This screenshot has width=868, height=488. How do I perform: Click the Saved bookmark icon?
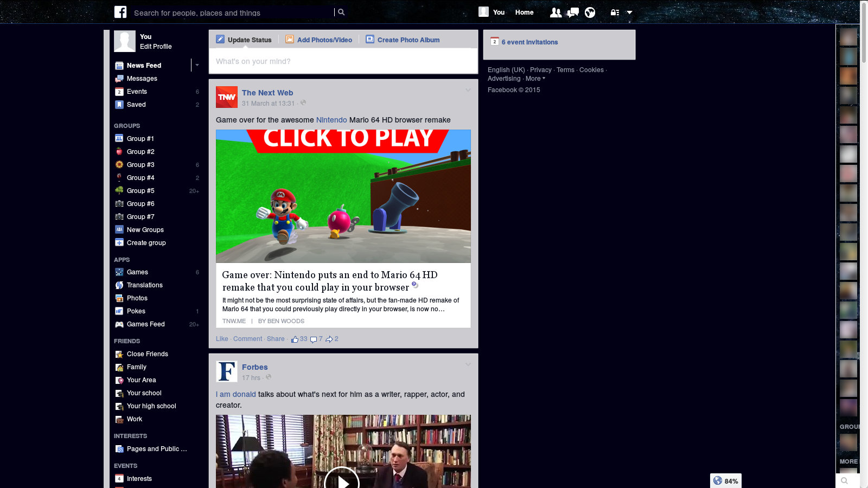[119, 105]
